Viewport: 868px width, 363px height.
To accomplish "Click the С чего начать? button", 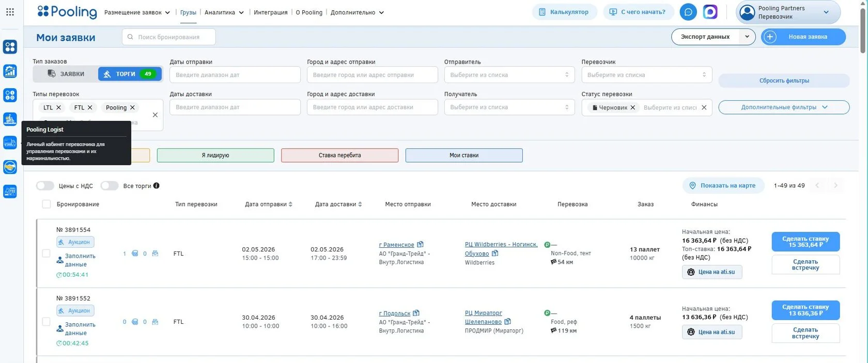I will 639,12.
